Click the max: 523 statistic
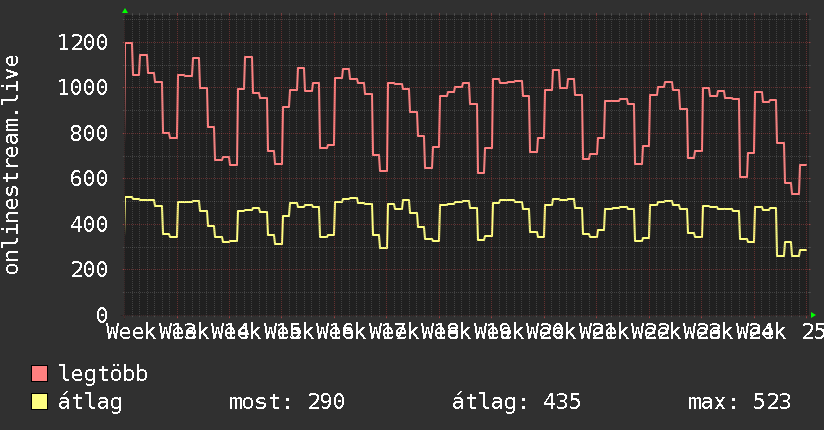The height and width of the screenshot is (430, 824). 739,402
